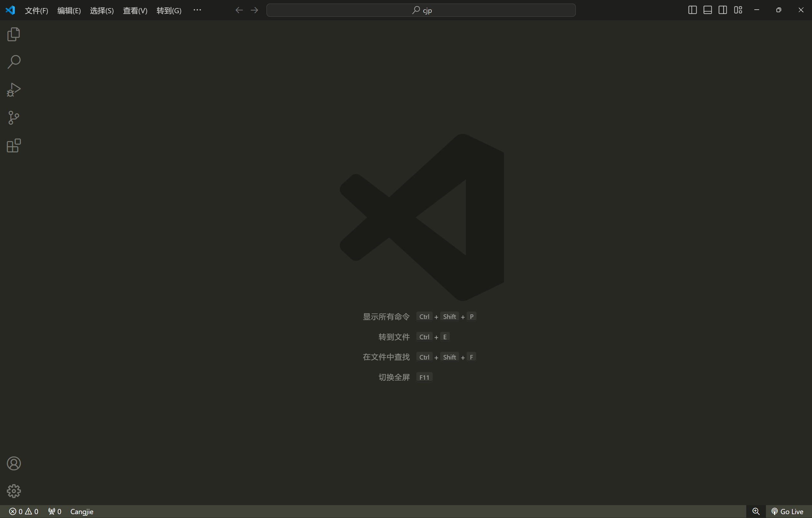812x518 pixels.
Task: Open the command center quick picker
Action: click(x=421, y=10)
